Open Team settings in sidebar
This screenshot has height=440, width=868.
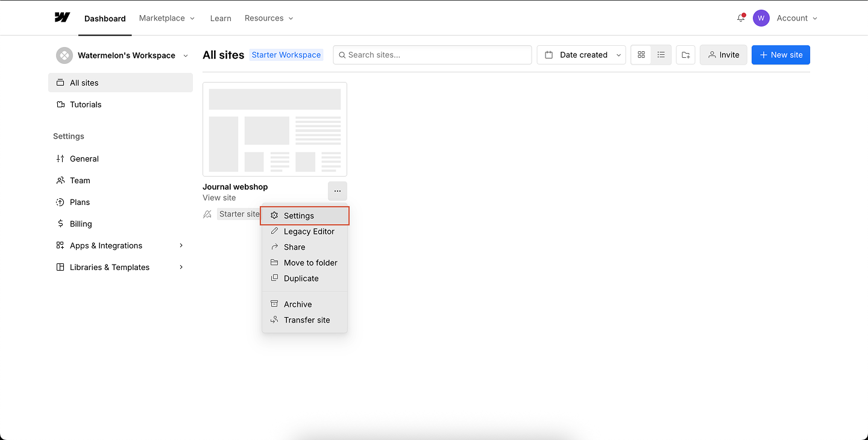coord(121,180)
